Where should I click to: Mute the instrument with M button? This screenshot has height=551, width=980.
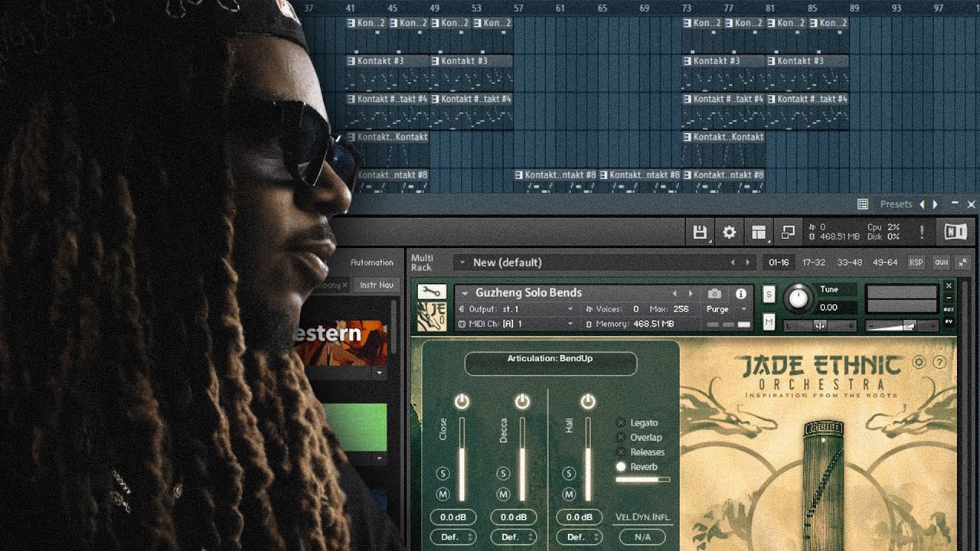point(769,323)
